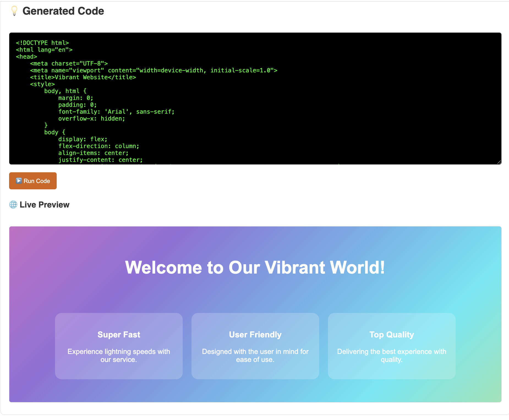The width and height of the screenshot is (509, 420).
Task: Click the meta viewport code line
Action: tap(154, 70)
